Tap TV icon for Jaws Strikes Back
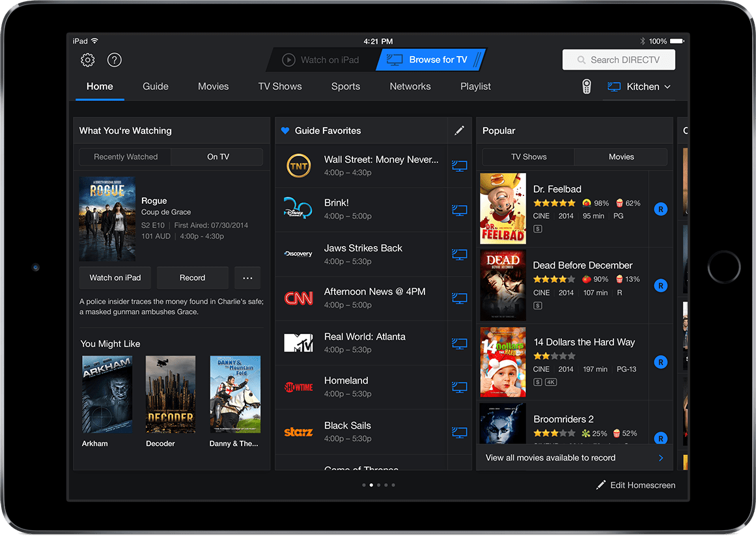The width and height of the screenshot is (756, 536). 460,255
